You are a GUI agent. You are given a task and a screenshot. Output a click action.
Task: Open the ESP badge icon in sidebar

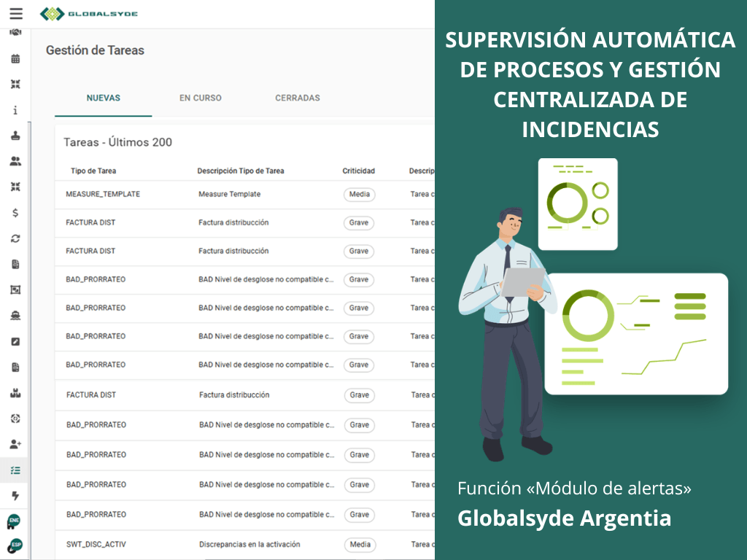[x=15, y=545]
